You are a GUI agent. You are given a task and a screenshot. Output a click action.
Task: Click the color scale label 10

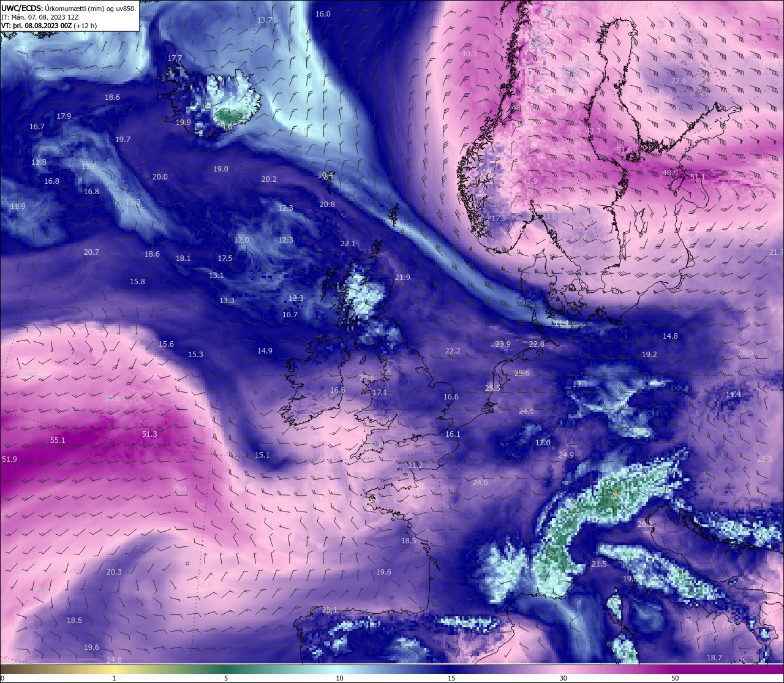pyautogui.click(x=339, y=678)
